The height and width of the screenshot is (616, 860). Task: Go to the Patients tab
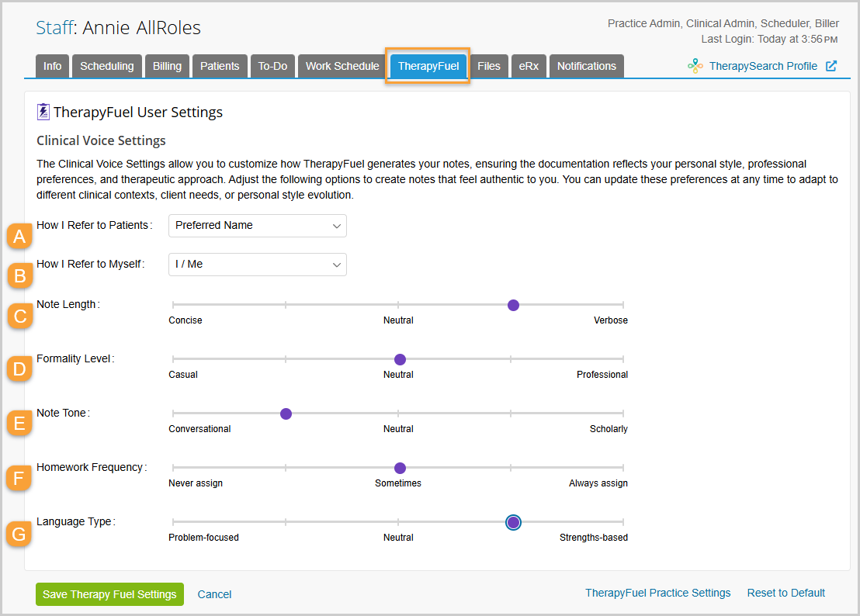(x=220, y=66)
